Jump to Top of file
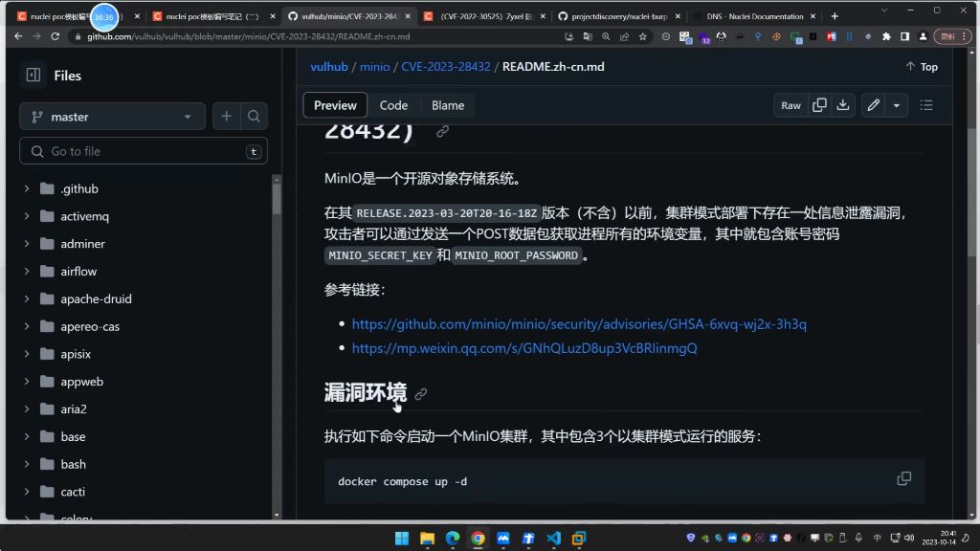The width and height of the screenshot is (980, 551). (x=922, y=67)
